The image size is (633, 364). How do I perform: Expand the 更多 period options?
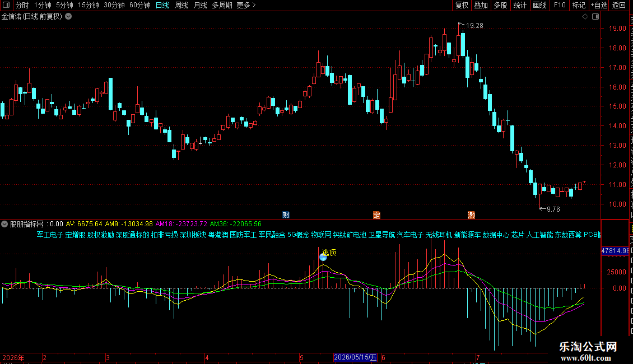tap(246, 5)
